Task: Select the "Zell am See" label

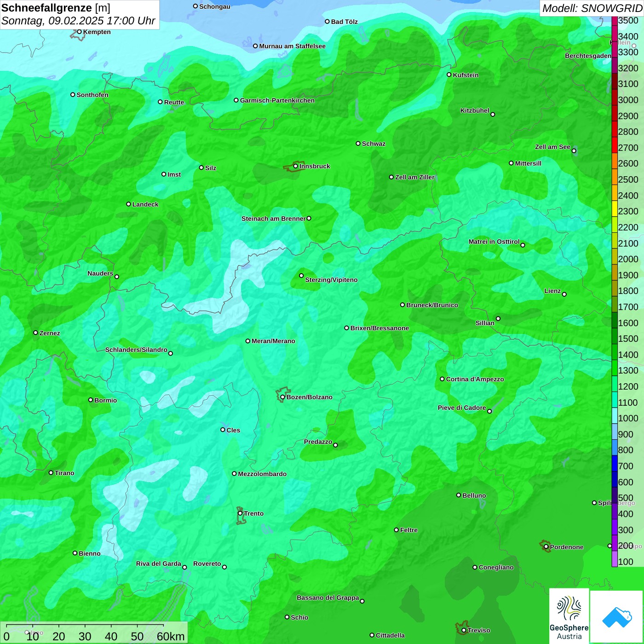Action: pyautogui.click(x=552, y=147)
